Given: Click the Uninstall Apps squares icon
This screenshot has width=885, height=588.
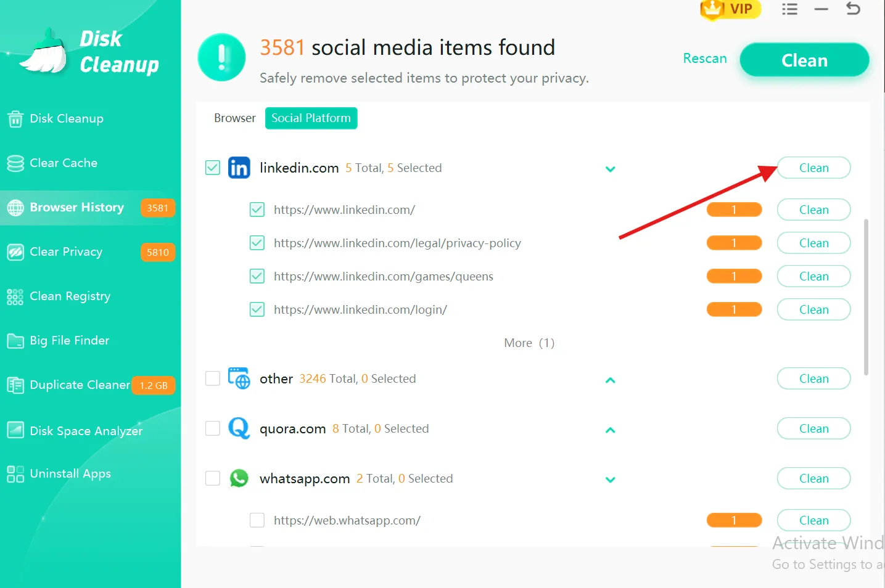Looking at the screenshot, I should point(15,474).
